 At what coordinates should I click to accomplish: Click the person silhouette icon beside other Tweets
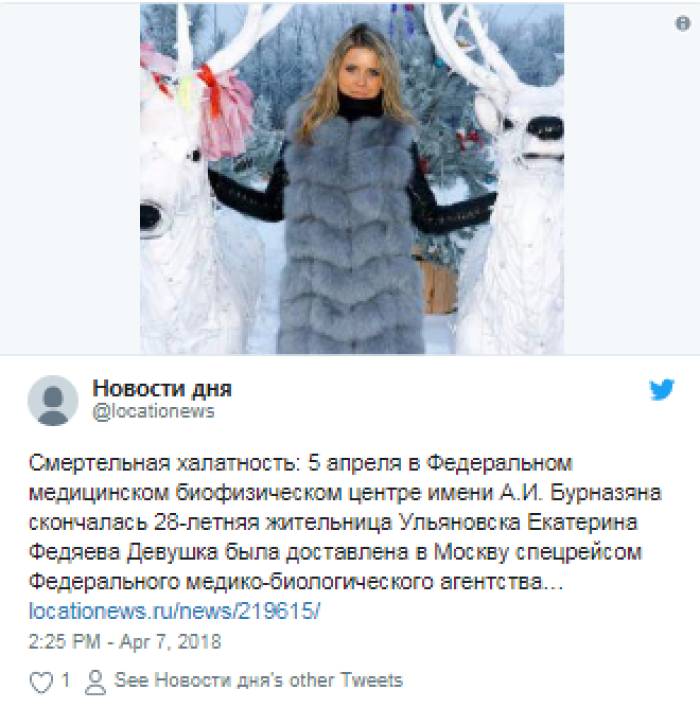pyautogui.click(x=95, y=681)
